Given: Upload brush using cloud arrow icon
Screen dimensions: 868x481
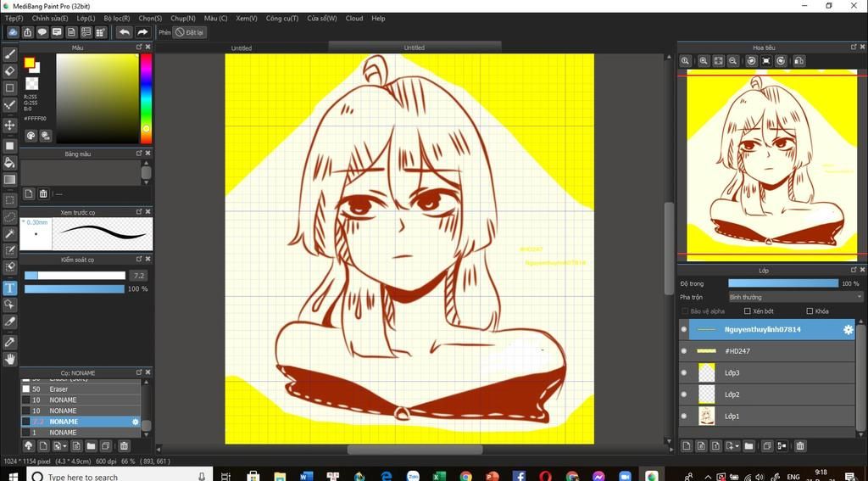Looking at the screenshot, I should coord(29,445).
